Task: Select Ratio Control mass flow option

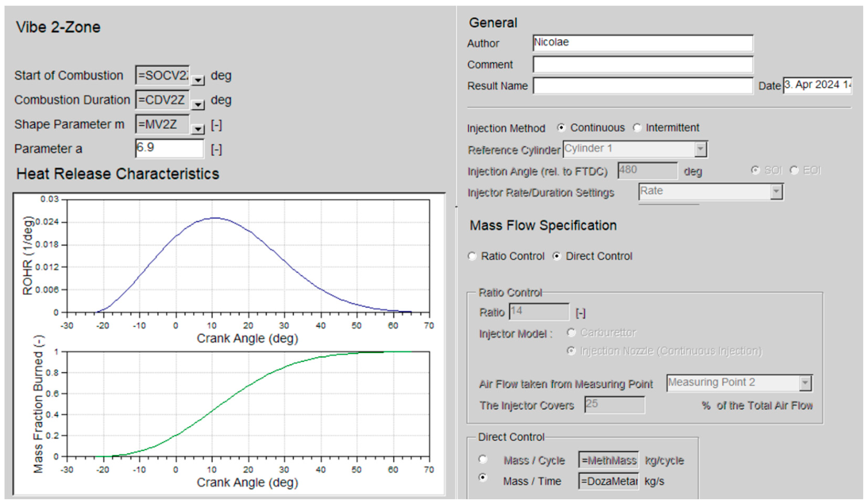Action: [x=472, y=256]
